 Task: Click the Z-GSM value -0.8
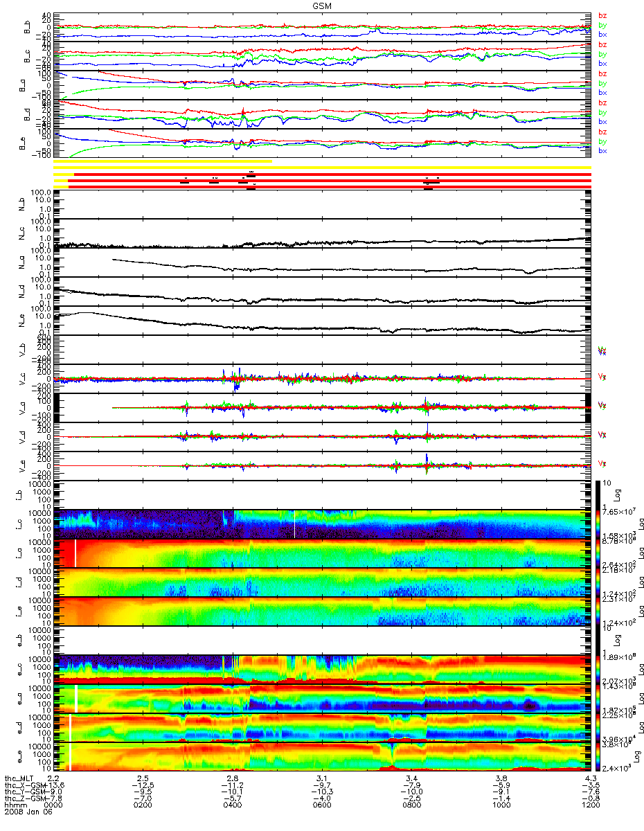tap(591, 798)
